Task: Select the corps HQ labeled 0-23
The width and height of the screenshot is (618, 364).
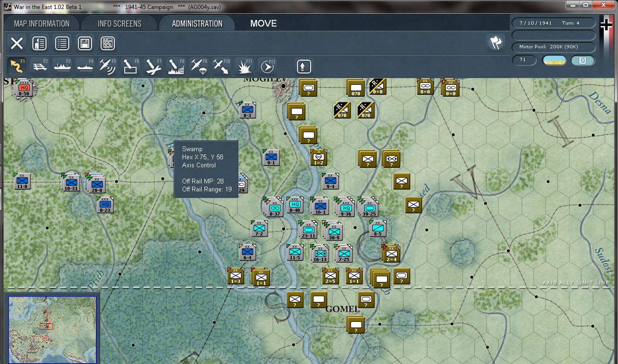Action: tap(105, 205)
